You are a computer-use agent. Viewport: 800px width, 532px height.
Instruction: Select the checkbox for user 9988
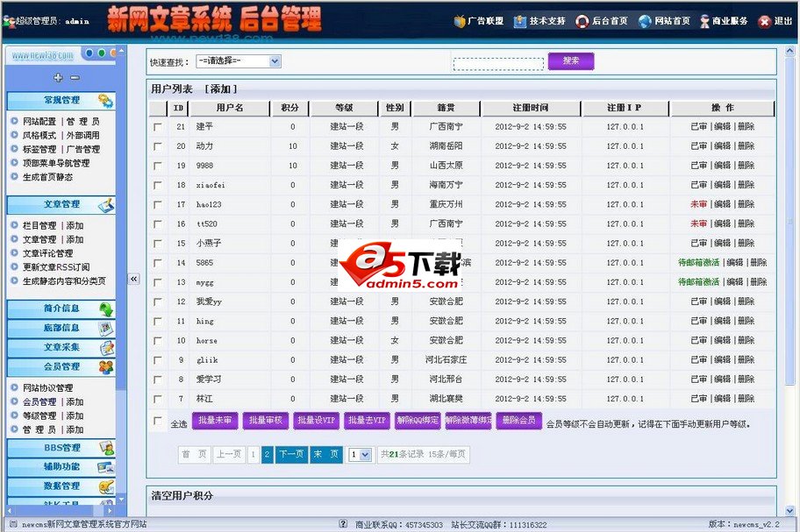(158, 166)
